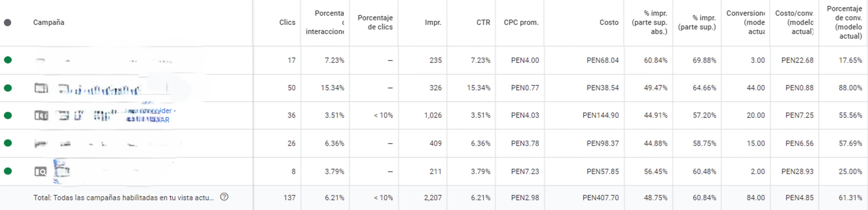
Task: Click the search campaign icon beside last campaign
Action: [40, 171]
